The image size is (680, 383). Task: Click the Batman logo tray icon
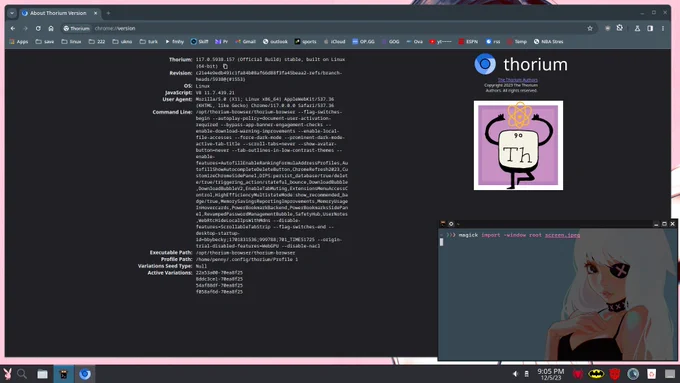(x=596, y=374)
